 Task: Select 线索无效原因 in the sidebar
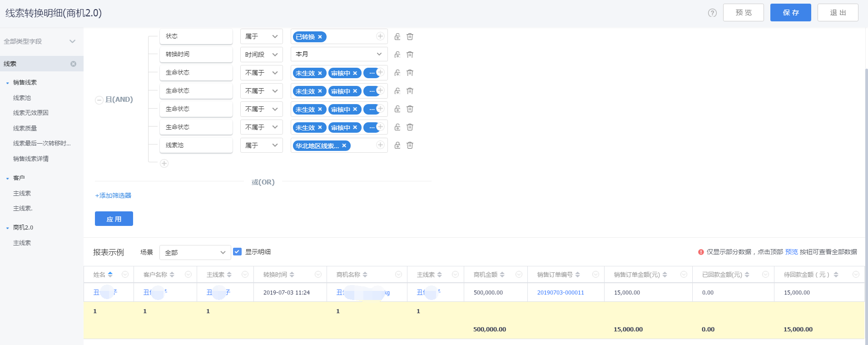[x=30, y=113]
